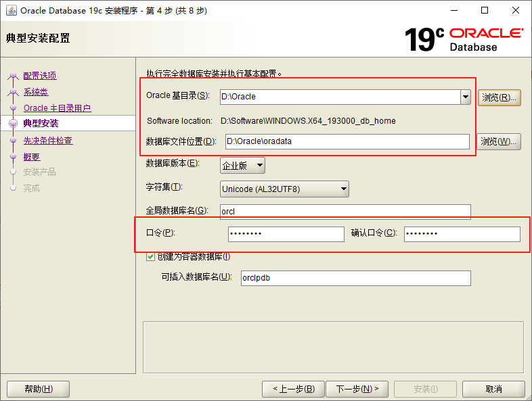
Task: Browse for Oracle base directory with 浏览(R)
Action: [499, 97]
